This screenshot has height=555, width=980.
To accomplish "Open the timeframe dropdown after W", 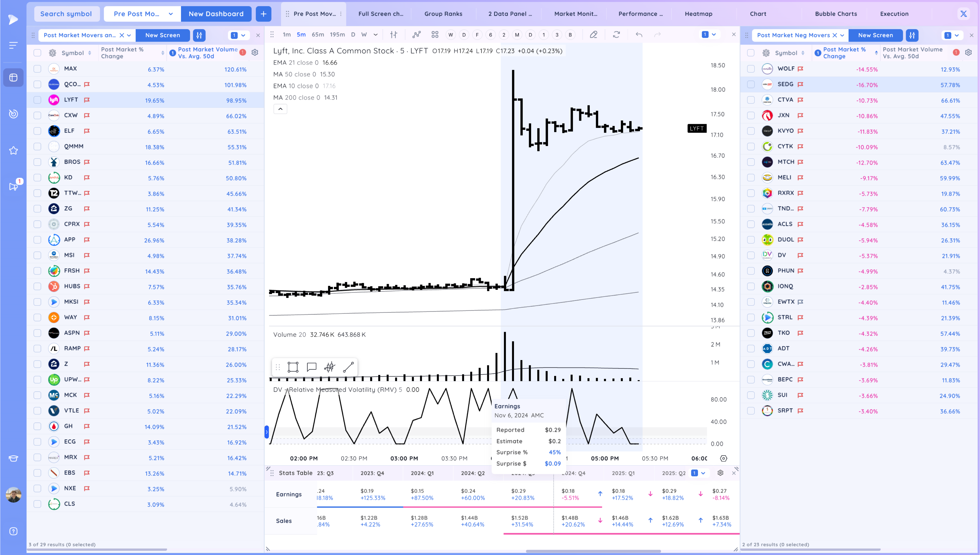I will tap(375, 35).
